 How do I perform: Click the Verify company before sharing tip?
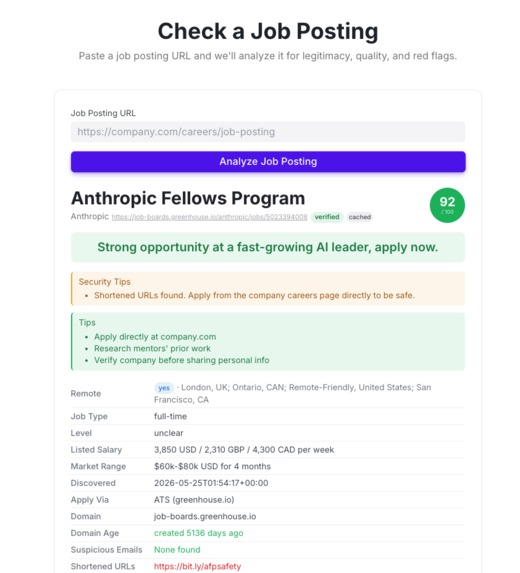182,360
